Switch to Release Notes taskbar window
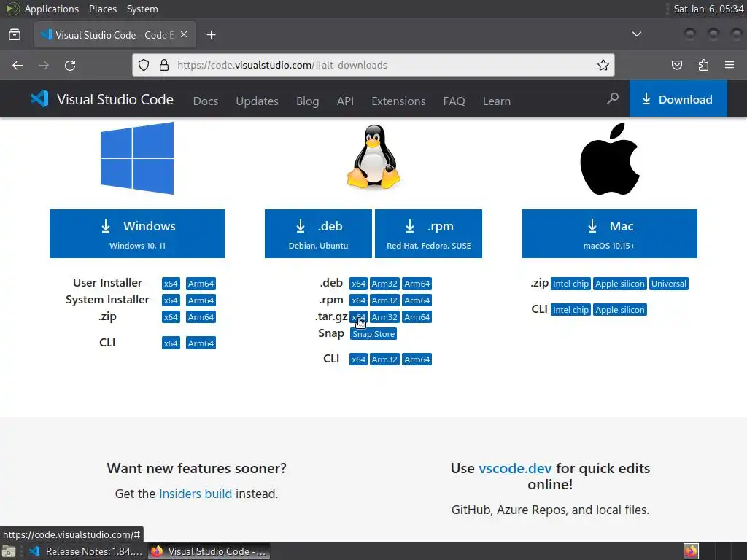747x560 pixels. (86, 551)
